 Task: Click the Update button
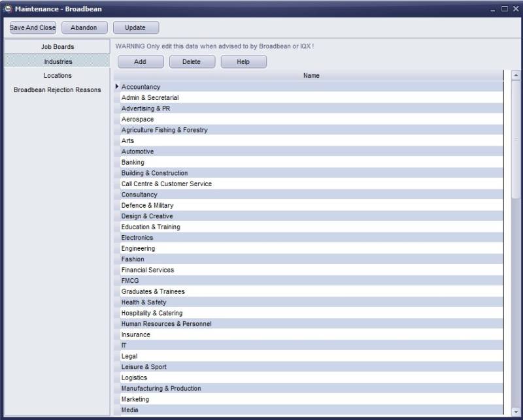[x=136, y=27]
